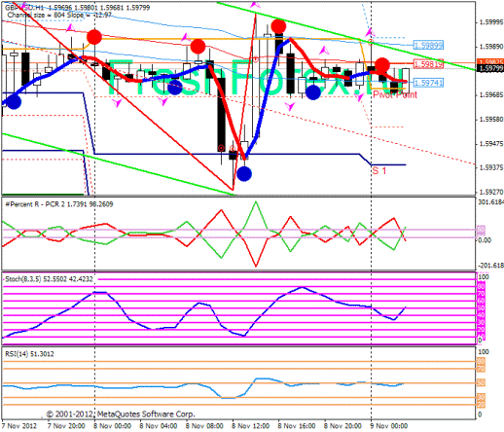
Task: Click the 1.59375 price scale value
Action: point(491,167)
